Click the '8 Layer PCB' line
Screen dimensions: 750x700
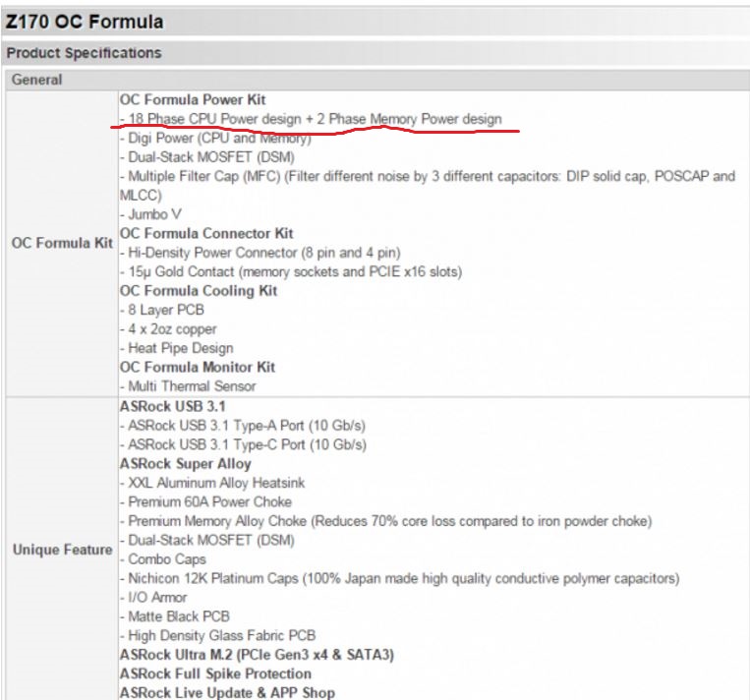(x=162, y=310)
